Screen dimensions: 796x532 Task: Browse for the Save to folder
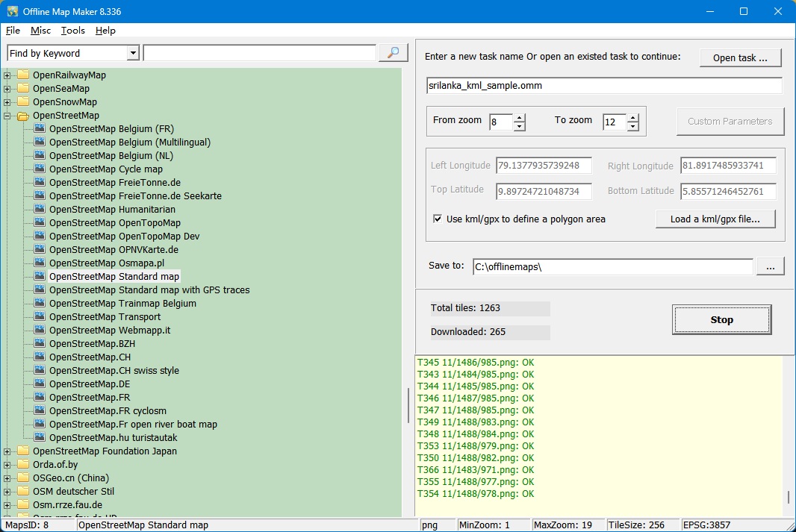coord(770,267)
